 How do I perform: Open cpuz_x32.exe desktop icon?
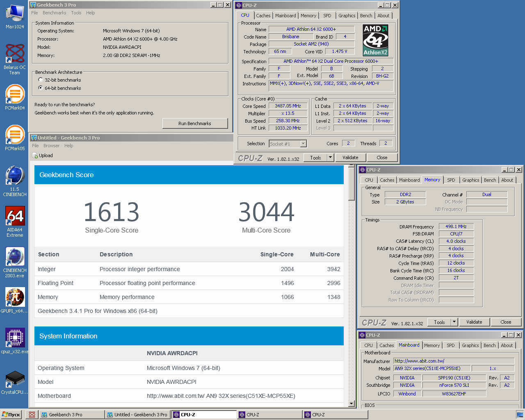(15, 341)
